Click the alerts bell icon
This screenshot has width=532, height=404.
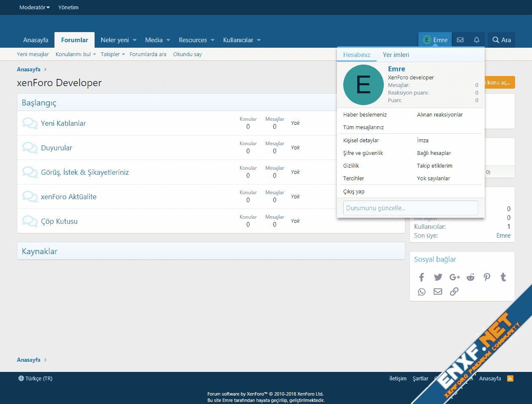pos(477,40)
